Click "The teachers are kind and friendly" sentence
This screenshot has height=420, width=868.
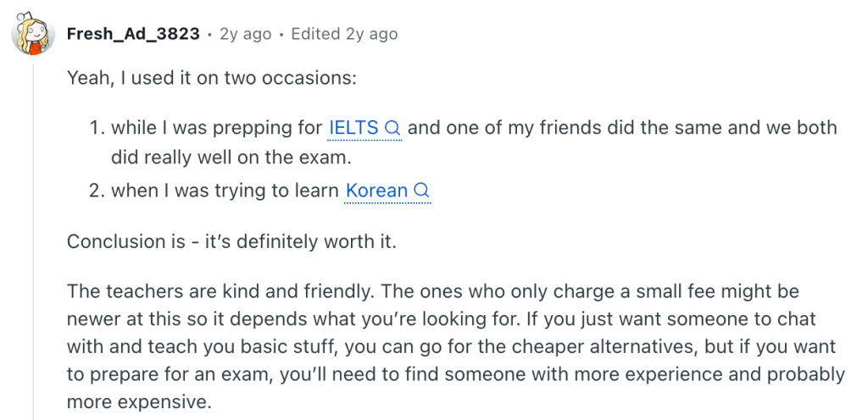(x=220, y=292)
